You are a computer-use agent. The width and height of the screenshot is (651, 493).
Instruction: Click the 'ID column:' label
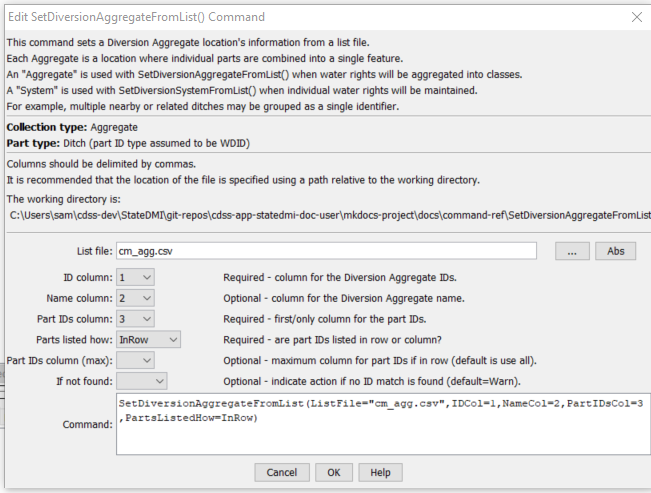tap(88, 277)
